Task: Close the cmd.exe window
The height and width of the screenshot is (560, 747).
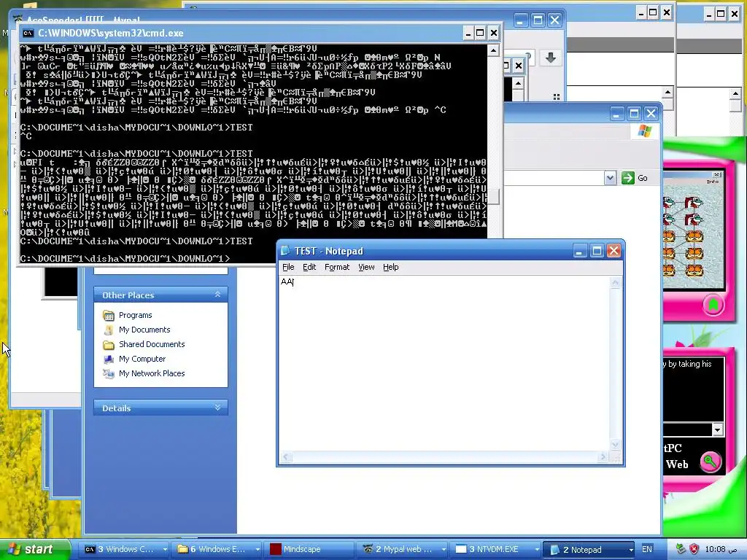Action: click(494, 33)
